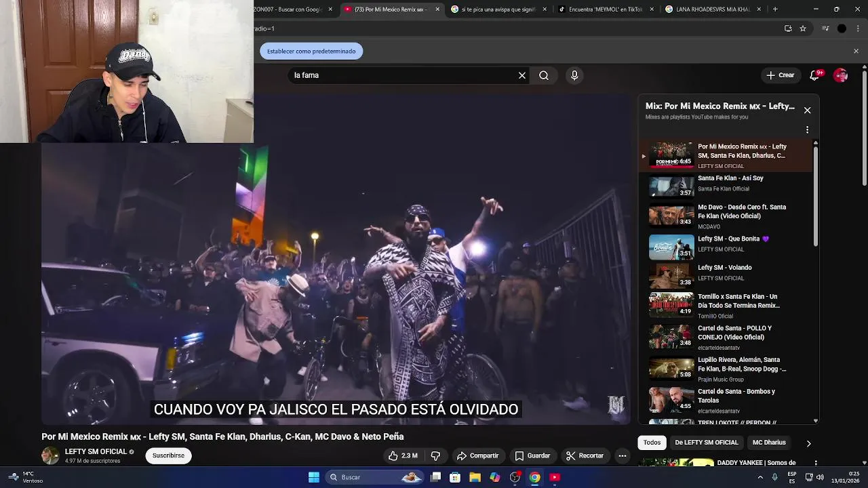Open File Explorer from the taskbar
This screenshot has height=488, width=868.
(x=475, y=477)
